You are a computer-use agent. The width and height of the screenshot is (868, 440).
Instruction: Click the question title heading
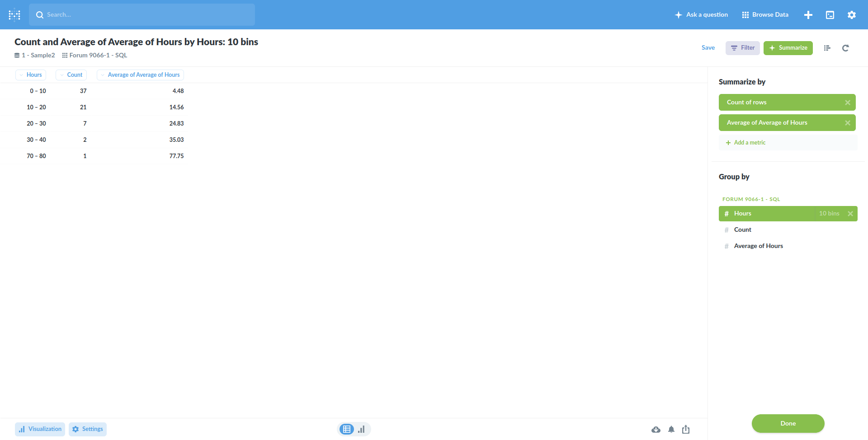point(136,42)
